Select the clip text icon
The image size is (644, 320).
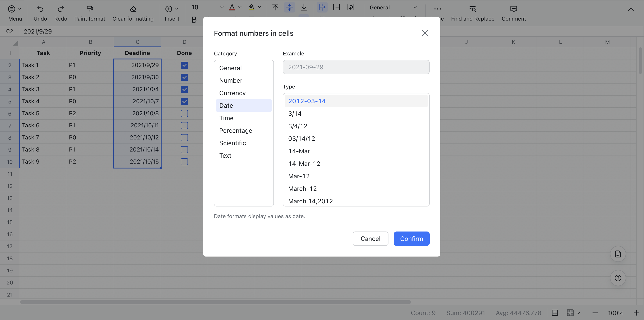click(x=336, y=7)
